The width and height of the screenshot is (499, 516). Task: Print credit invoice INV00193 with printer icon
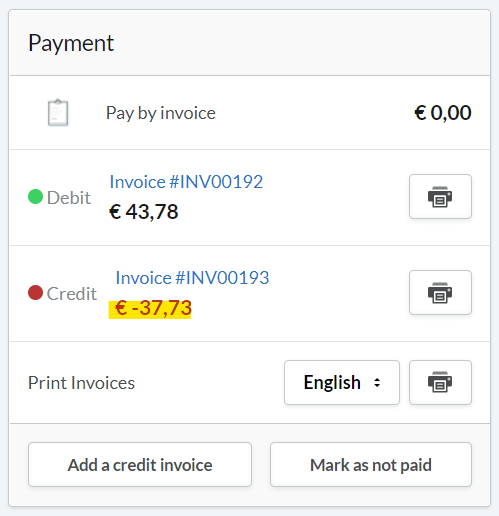440,292
